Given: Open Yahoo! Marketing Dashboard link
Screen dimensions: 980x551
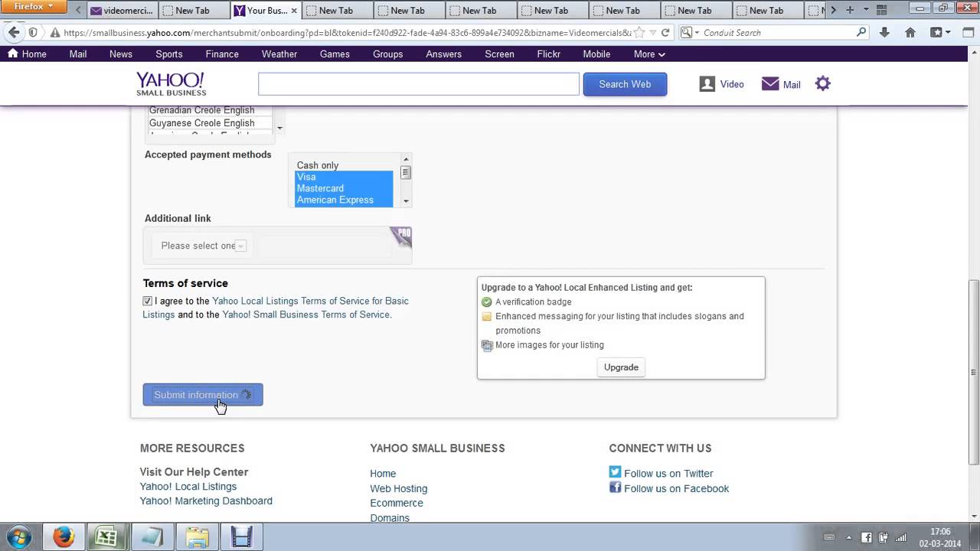Looking at the screenshot, I should pos(206,501).
